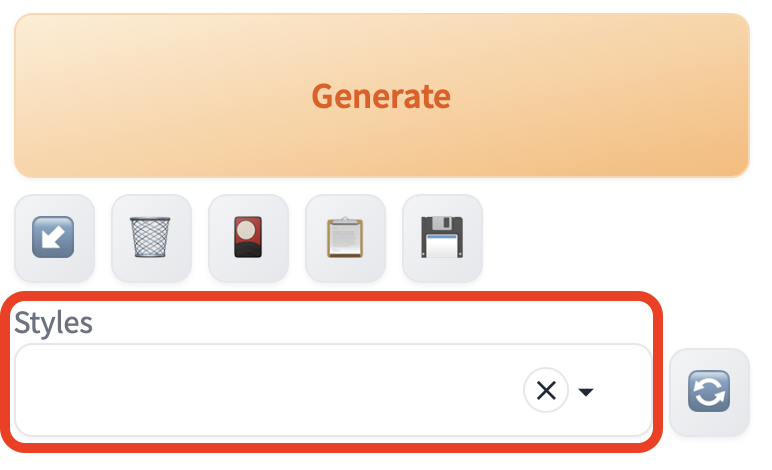
Task: Clear selected styles with the X button
Action: point(546,391)
